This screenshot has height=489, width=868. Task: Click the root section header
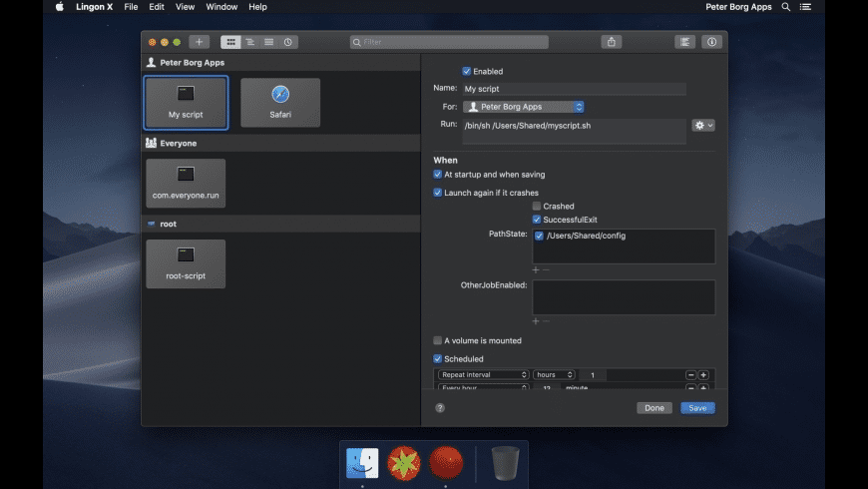click(x=280, y=224)
